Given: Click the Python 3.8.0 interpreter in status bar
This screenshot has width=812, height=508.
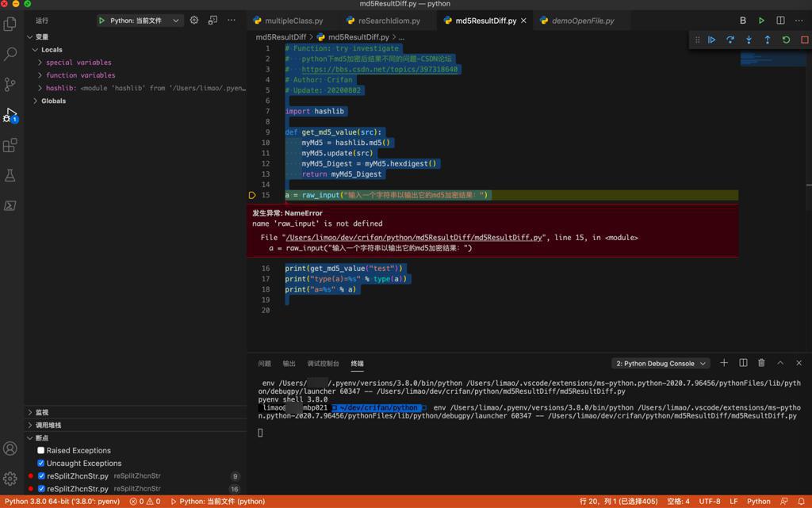Looking at the screenshot, I should point(62,502).
